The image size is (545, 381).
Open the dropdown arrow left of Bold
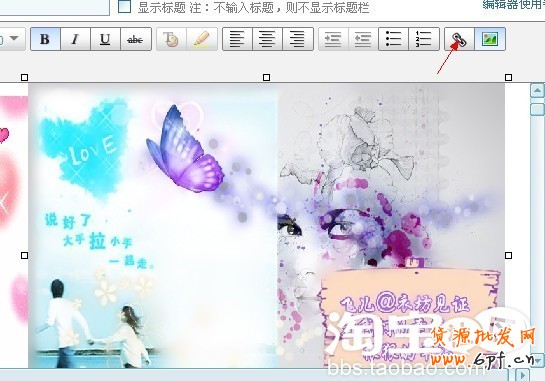pyautogui.click(x=14, y=38)
